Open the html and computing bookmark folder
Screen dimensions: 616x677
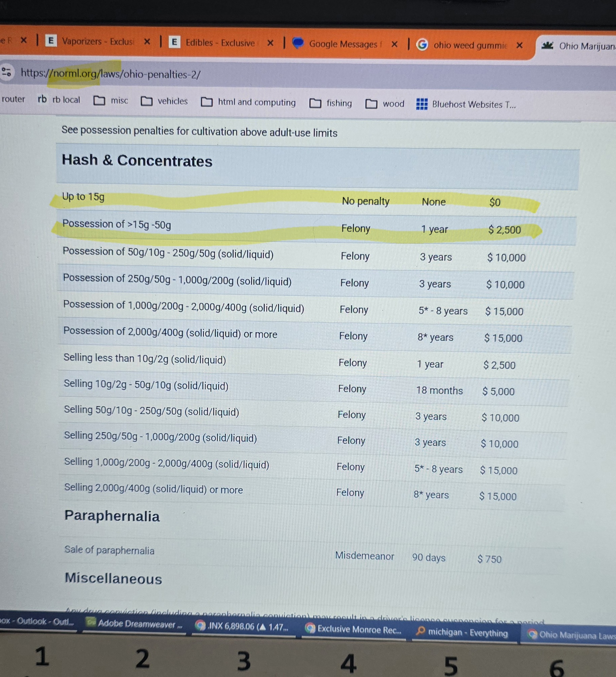[248, 102]
